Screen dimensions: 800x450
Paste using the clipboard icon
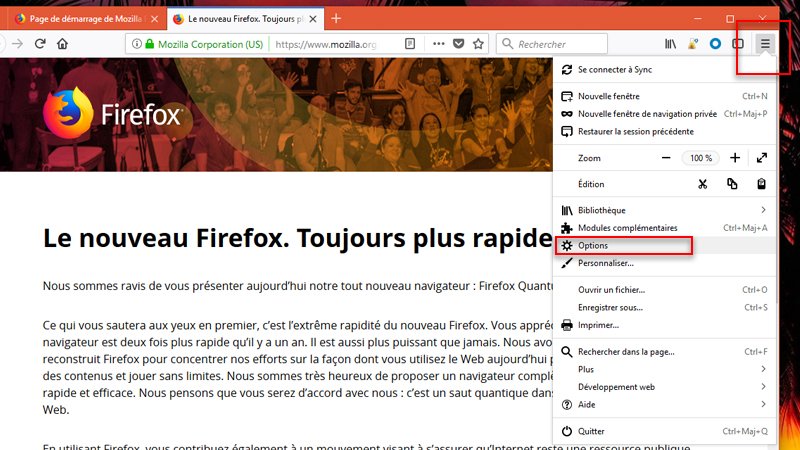click(761, 184)
